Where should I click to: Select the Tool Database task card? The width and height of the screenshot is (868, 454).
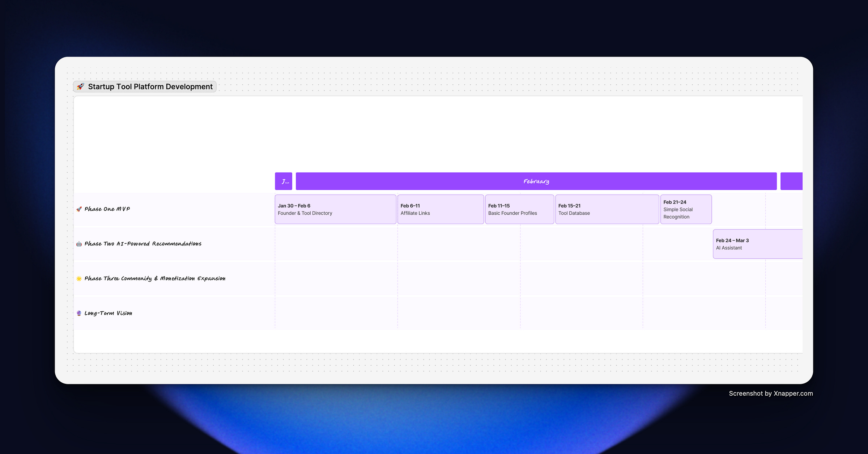tap(607, 209)
